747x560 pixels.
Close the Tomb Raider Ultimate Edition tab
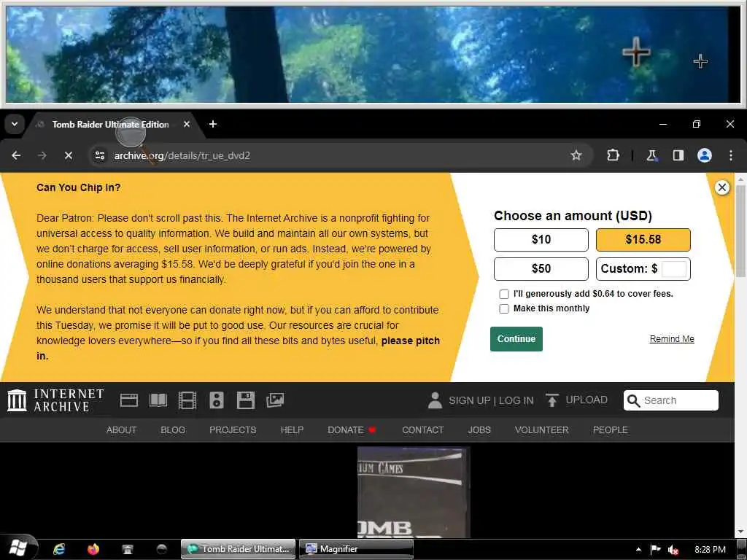187,124
